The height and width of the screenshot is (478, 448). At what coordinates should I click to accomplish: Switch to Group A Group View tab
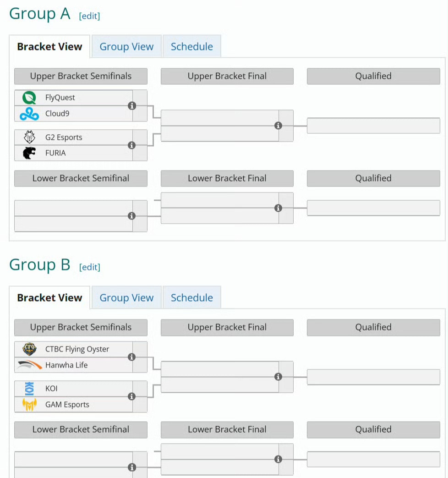coord(126,47)
